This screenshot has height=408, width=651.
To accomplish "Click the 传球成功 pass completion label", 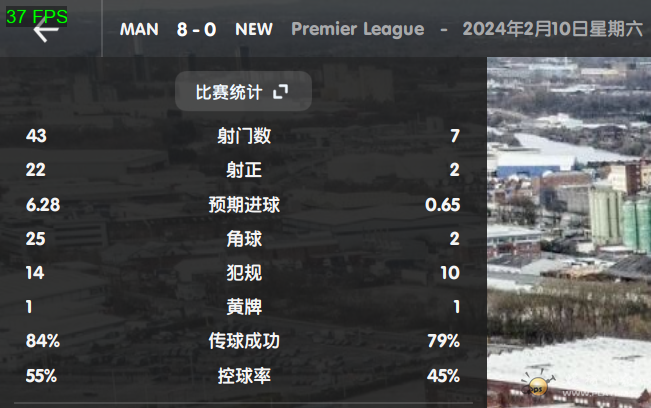I will tap(244, 341).
